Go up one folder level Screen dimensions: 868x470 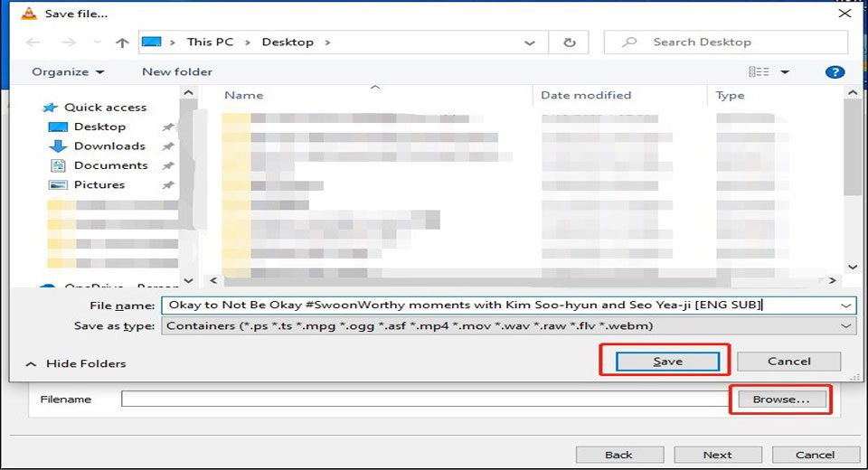122,42
